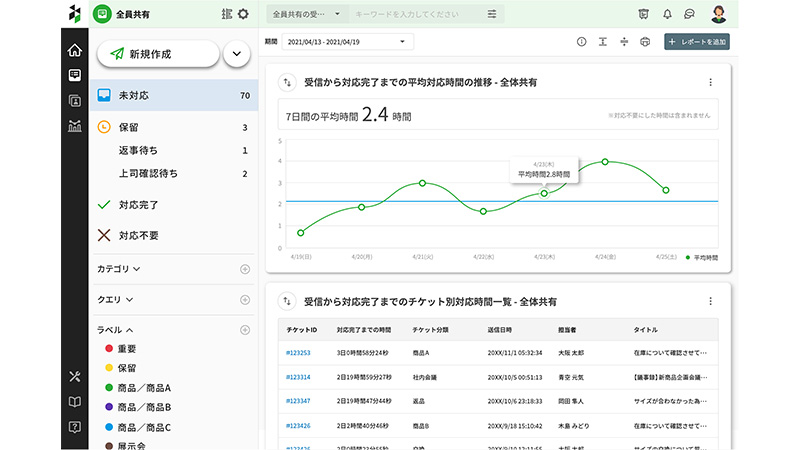
Task: Open the tools wrench icon in sidebar
Action: click(74, 376)
